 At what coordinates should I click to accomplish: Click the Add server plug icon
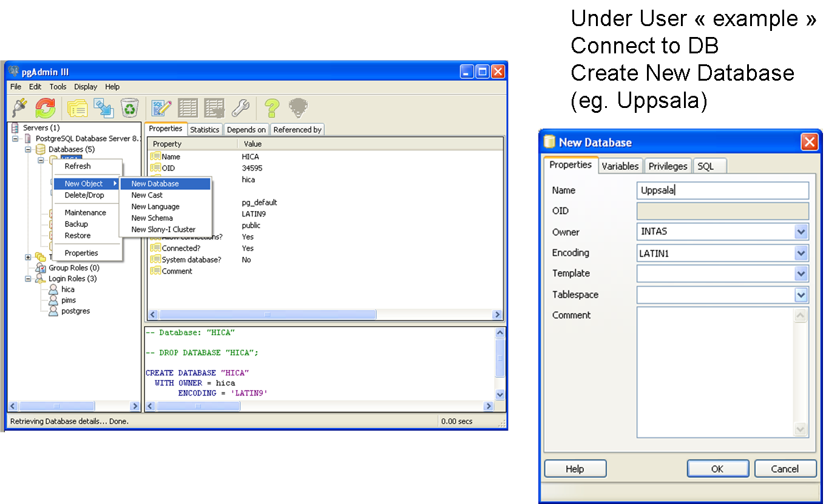20,109
